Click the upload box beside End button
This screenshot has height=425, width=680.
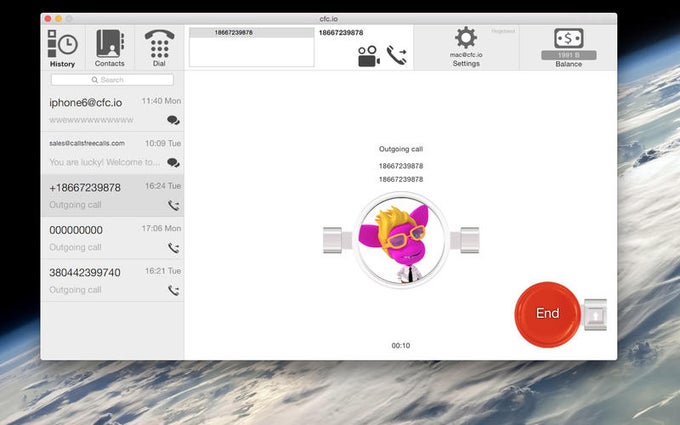tap(595, 315)
